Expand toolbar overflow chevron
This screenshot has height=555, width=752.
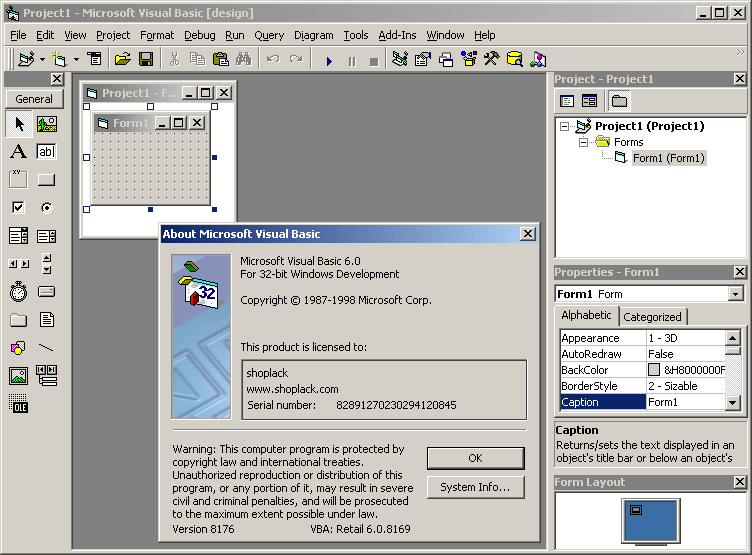[x=740, y=52]
